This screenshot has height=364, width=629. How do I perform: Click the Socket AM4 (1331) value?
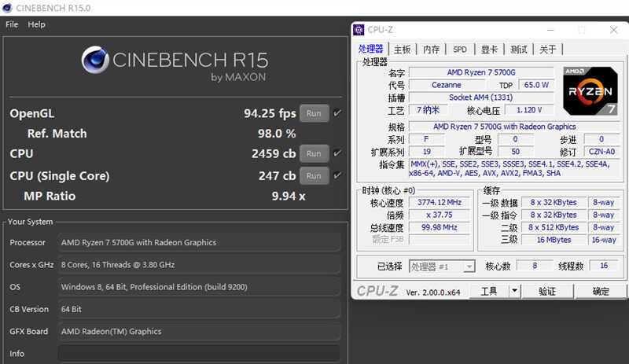[481, 97]
